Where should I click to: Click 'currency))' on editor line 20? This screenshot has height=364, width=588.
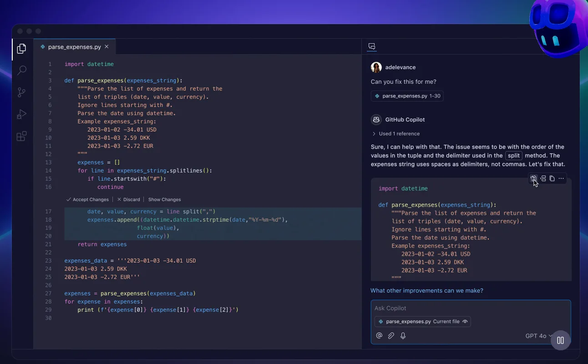153,236
